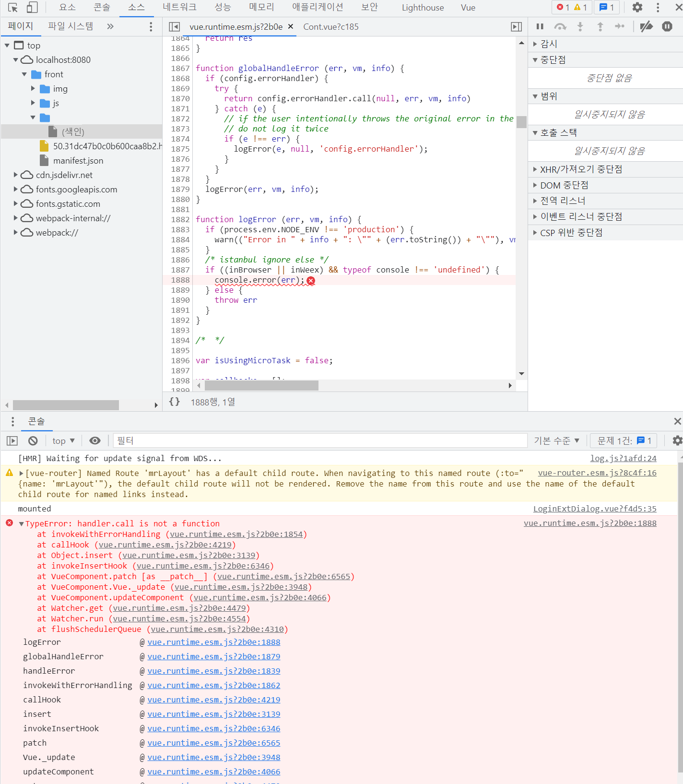
Task: Open the Cont.vue?c185 file tab
Action: click(330, 27)
